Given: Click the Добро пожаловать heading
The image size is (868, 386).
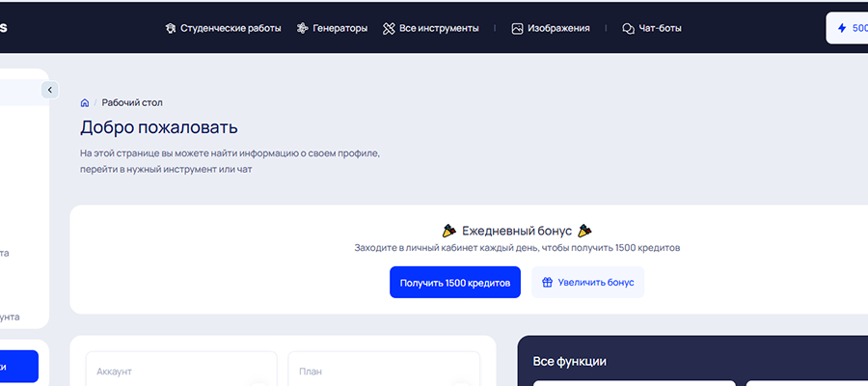Looking at the screenshot, I should pyautogui.click(x=159, y=127).
